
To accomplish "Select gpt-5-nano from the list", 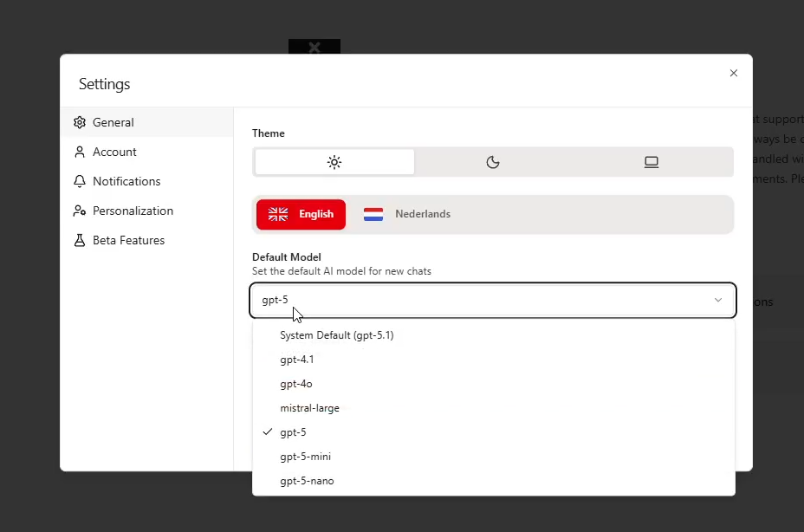I will (307, 481).
